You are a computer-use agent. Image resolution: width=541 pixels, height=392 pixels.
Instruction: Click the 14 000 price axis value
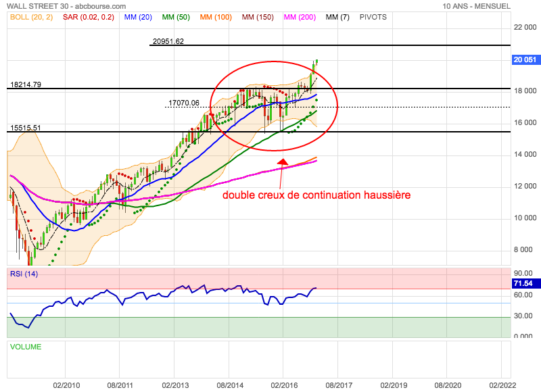pyautogui.click(x=525, y=155)
